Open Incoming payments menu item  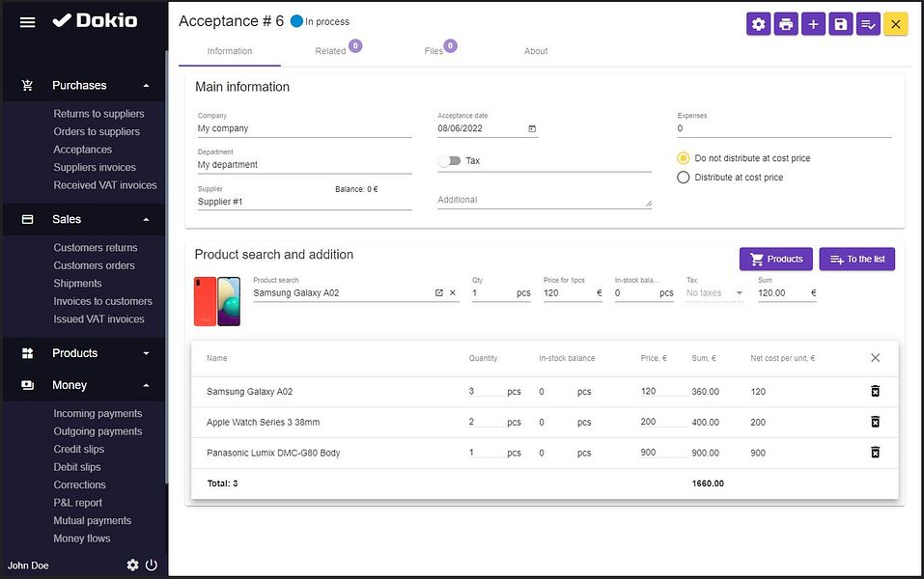click(98, 413)
